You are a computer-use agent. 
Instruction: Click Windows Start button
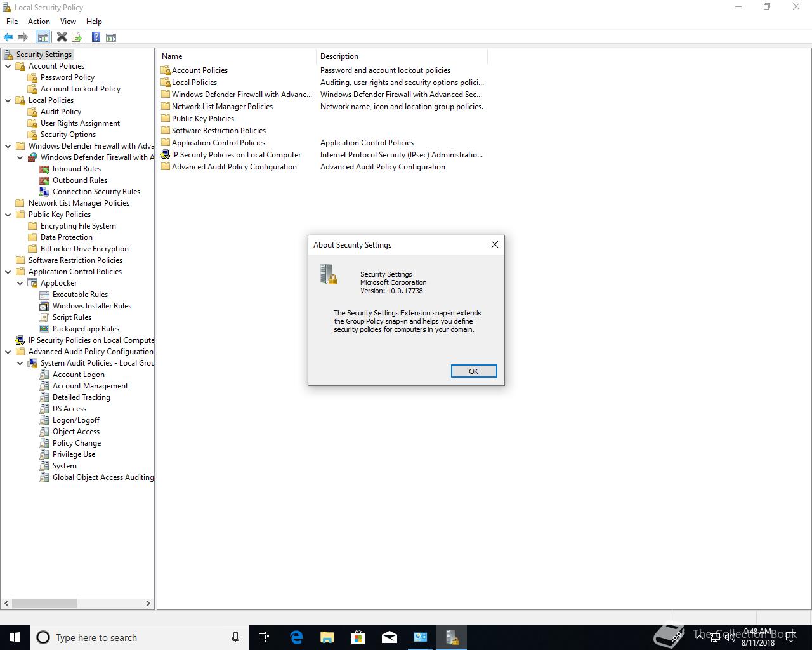click(x=15, y=637)
